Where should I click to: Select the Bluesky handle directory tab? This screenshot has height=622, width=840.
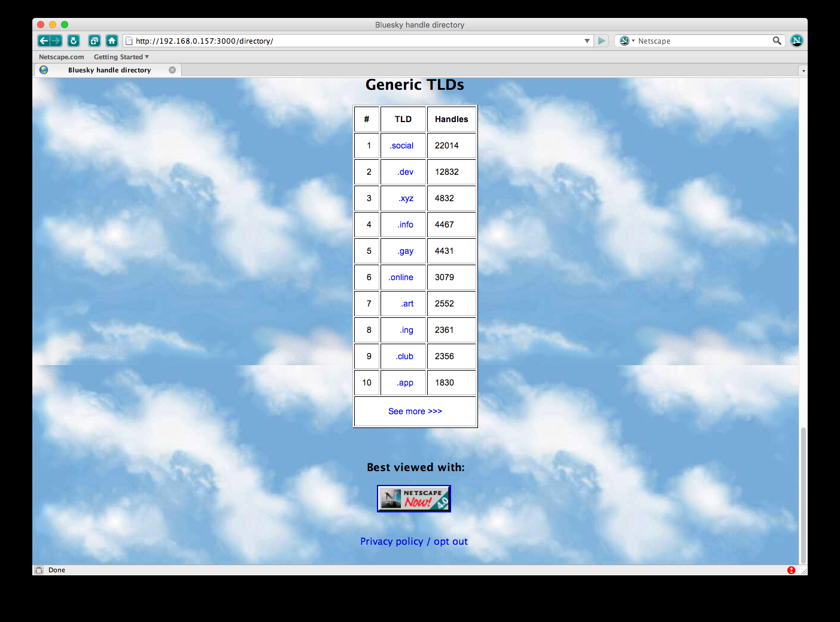pyautogui.click(x=109, y=70)
